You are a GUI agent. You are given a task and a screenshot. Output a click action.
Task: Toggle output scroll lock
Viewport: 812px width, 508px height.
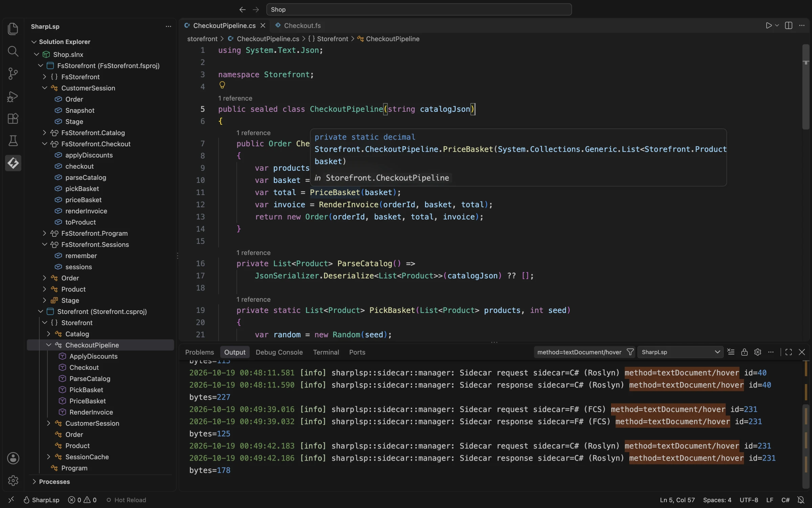744,352
